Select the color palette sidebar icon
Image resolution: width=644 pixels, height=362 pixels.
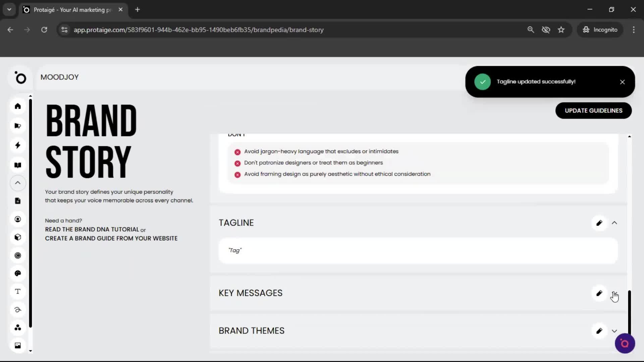(x=17, y=273)
